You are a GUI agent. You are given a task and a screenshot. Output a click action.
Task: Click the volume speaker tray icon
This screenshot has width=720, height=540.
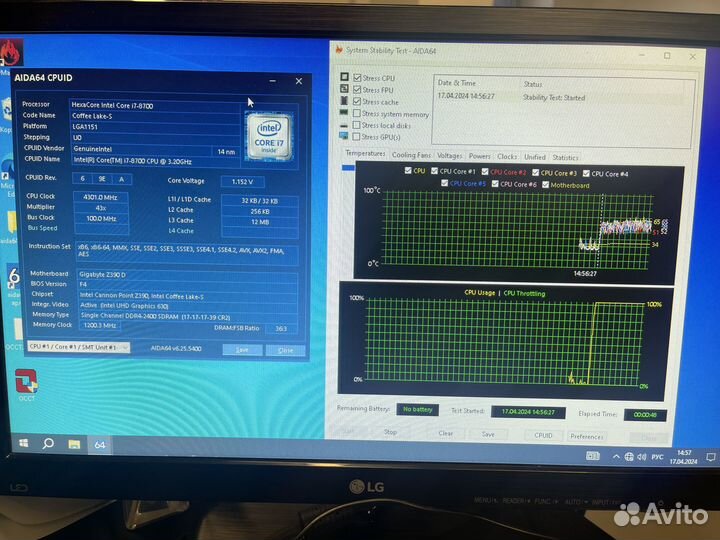[x=642, y=457]
